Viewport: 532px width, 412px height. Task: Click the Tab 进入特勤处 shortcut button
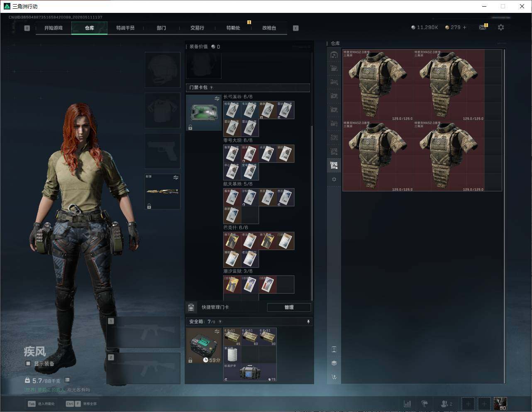pyautogui.click(x=41, y=404)
